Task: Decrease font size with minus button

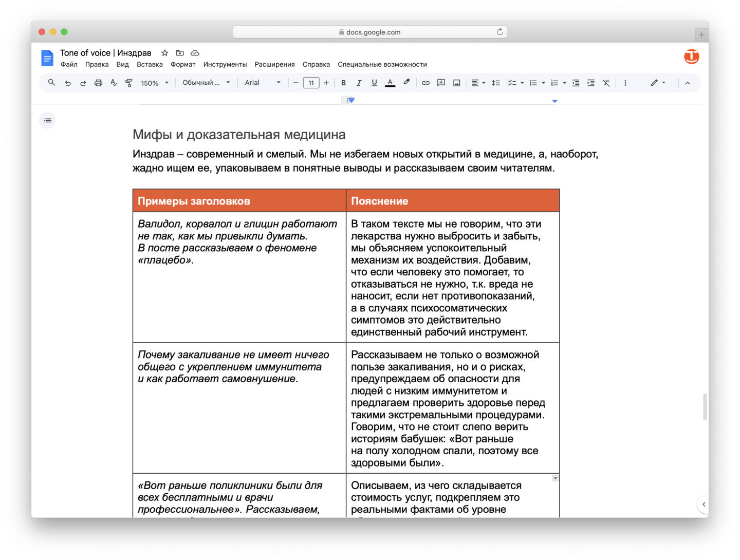Action: [295, 83]
